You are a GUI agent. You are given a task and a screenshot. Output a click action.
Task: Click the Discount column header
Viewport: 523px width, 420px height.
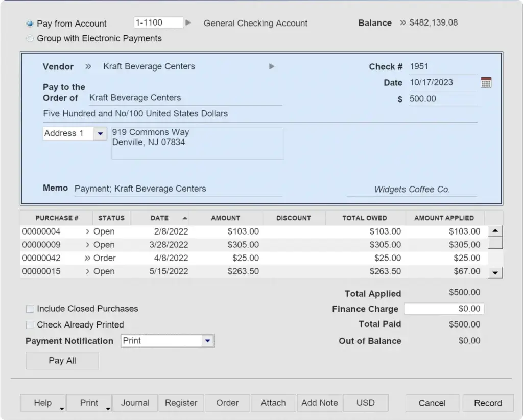click(294, 218)
